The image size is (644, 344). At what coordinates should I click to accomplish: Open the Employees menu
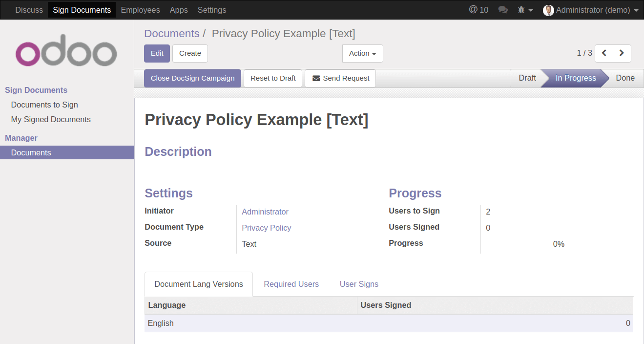[140, 10]
